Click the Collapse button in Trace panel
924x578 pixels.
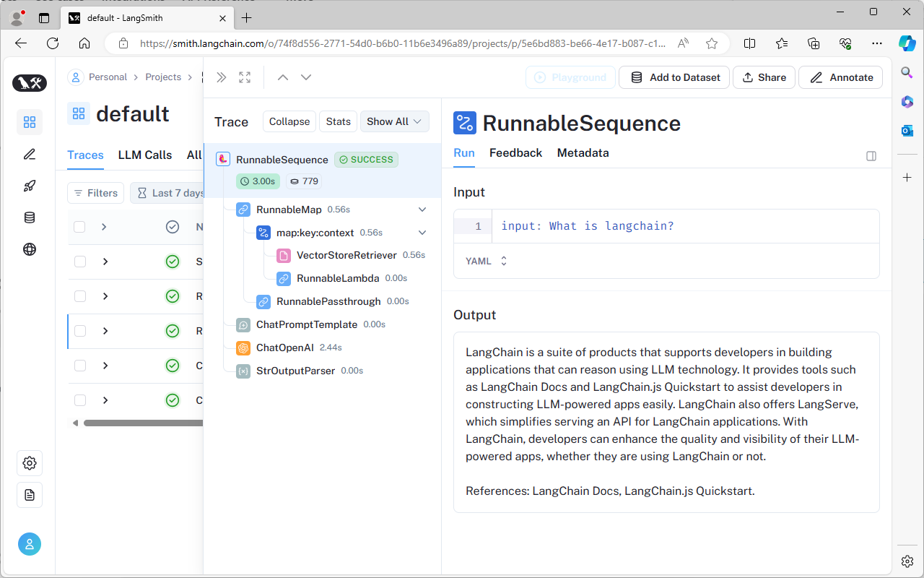tap(289, 121)
